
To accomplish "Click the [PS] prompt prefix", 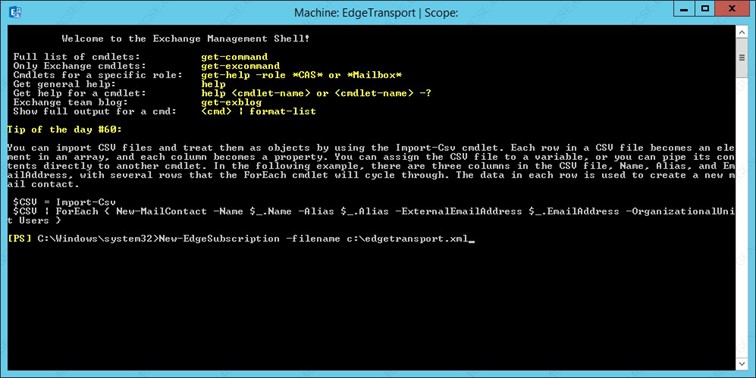I will coord(19,239).
